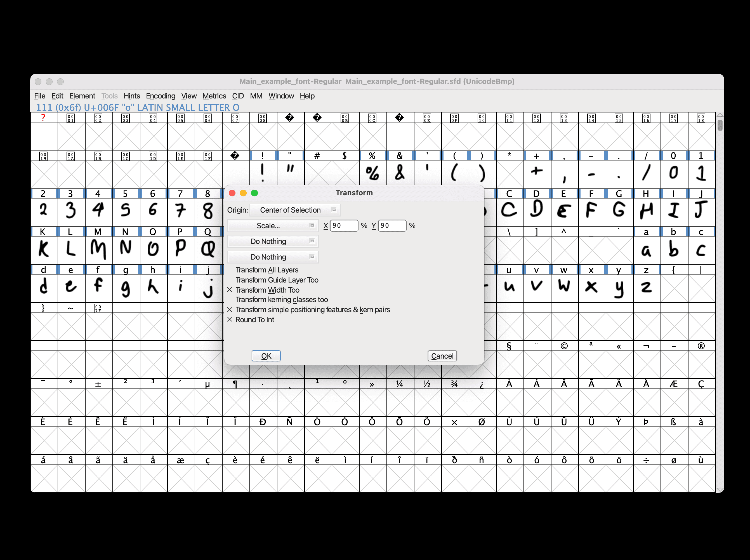This screenshot has width=750, height=560.
Task: Select the glyph cell for lowercase w
Action: tap(564, 288)
